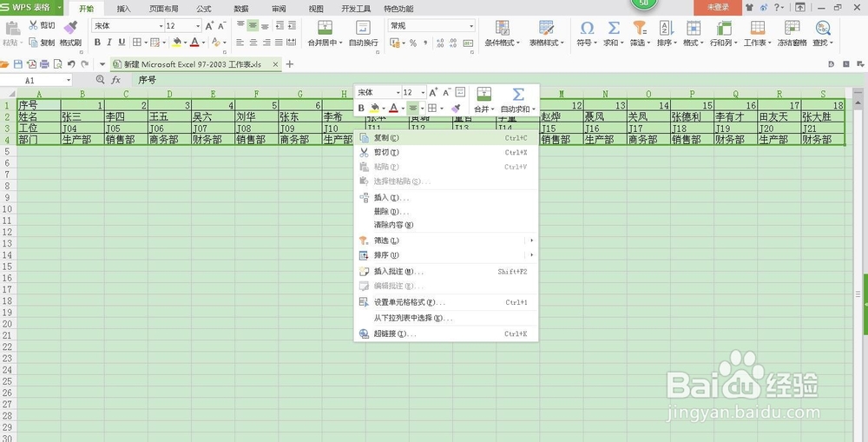Open the mini toolbar font size dropdown
The width and height of the screenshot is (868, 442).
(423, 93)
